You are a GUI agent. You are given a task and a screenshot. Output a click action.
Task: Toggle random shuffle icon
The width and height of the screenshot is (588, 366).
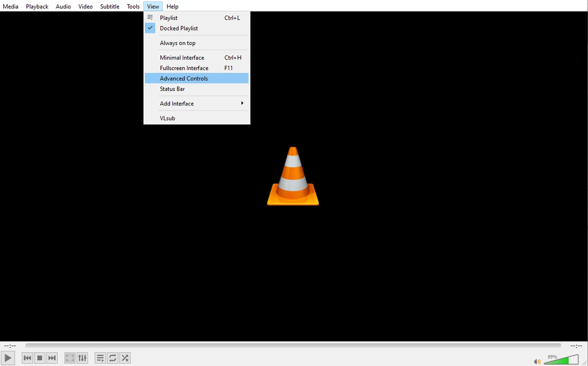click(125, 358)
